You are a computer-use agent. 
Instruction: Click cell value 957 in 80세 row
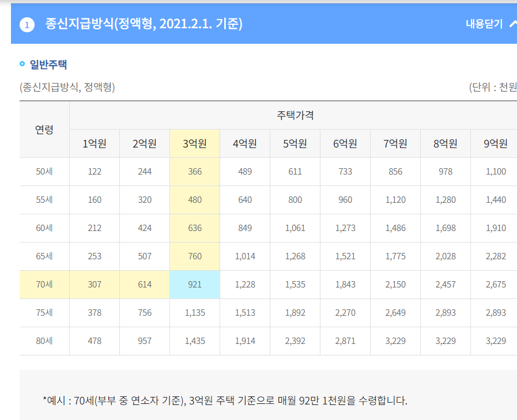click(145, 341)
